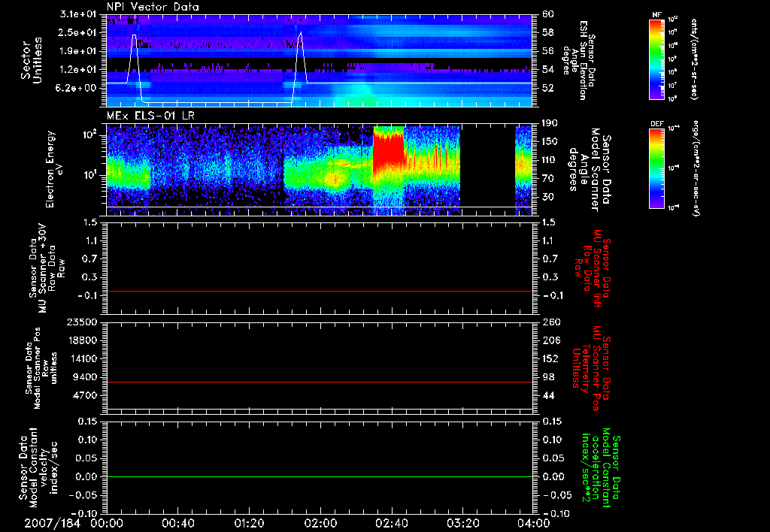Click the '206' telemetry axis value

[x=550, y=340]
